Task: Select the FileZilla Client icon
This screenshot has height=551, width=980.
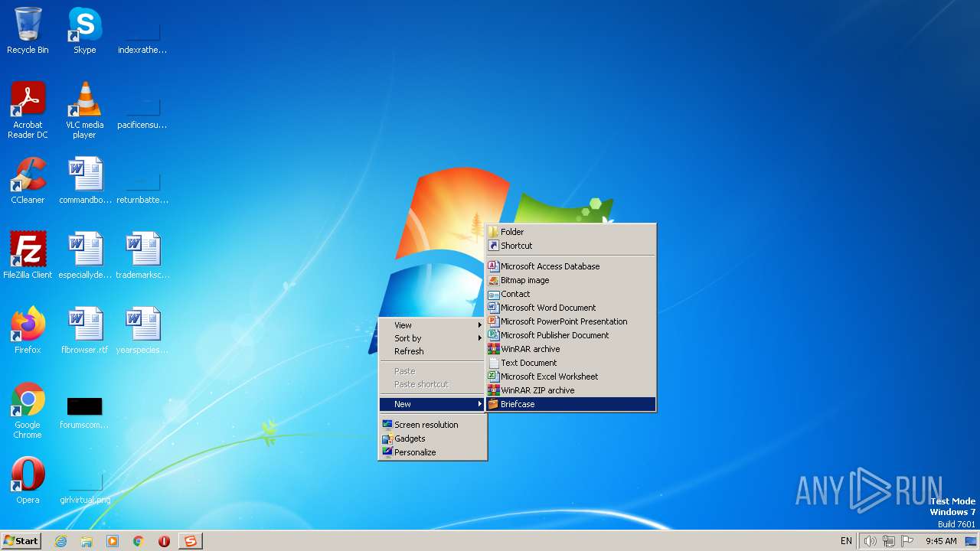Action: (x=28, y=256)
